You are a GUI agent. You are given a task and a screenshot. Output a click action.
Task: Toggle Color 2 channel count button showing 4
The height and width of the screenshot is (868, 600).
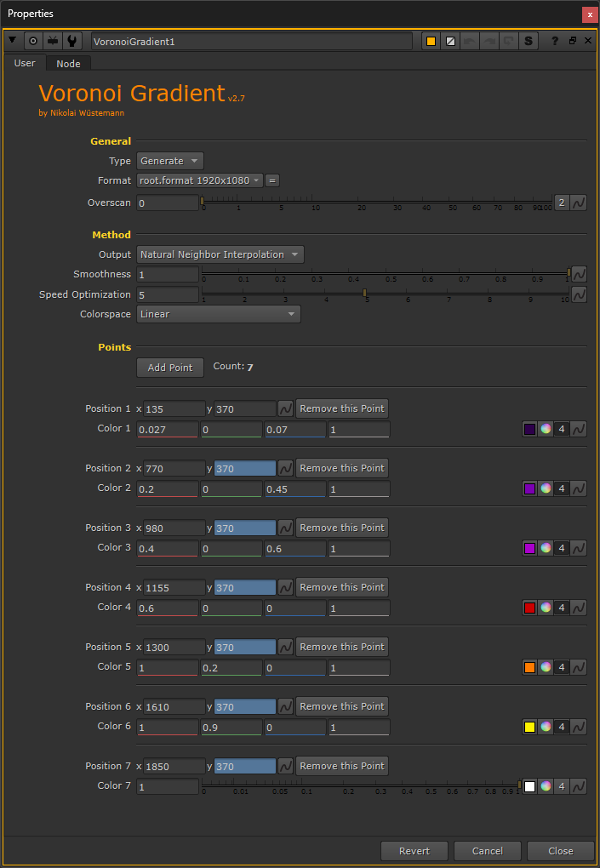coord(562,488)
